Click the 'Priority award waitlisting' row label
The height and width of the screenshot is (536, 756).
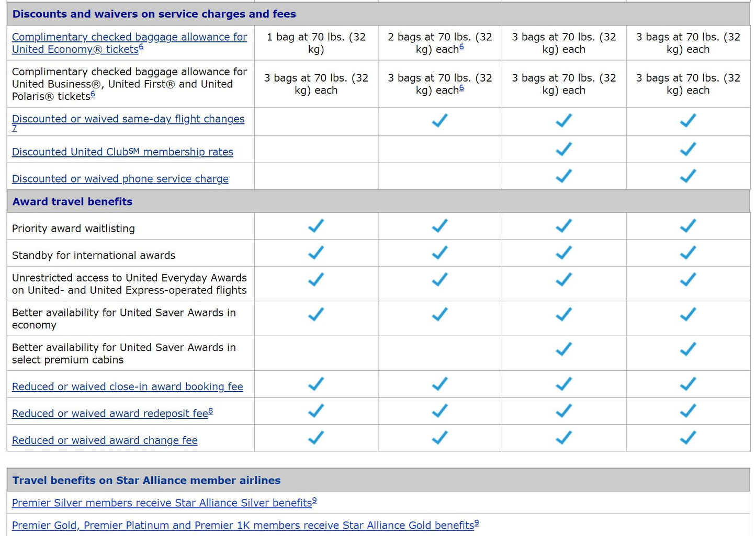[x=73, y=229]
